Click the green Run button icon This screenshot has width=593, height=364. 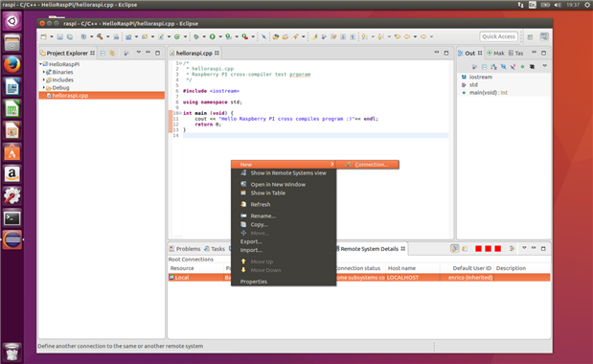pos(212,36)
